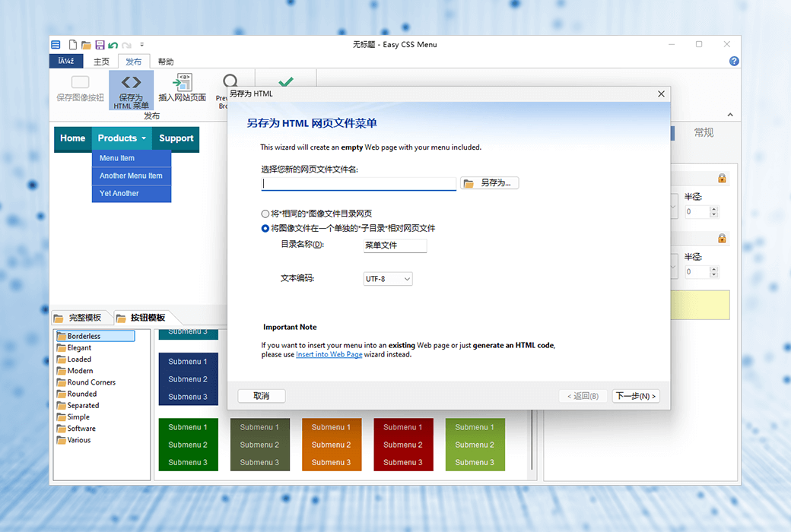Screen dimensions: 791x532
Task: Select the Rounded template folder
Action: point(77,394)
